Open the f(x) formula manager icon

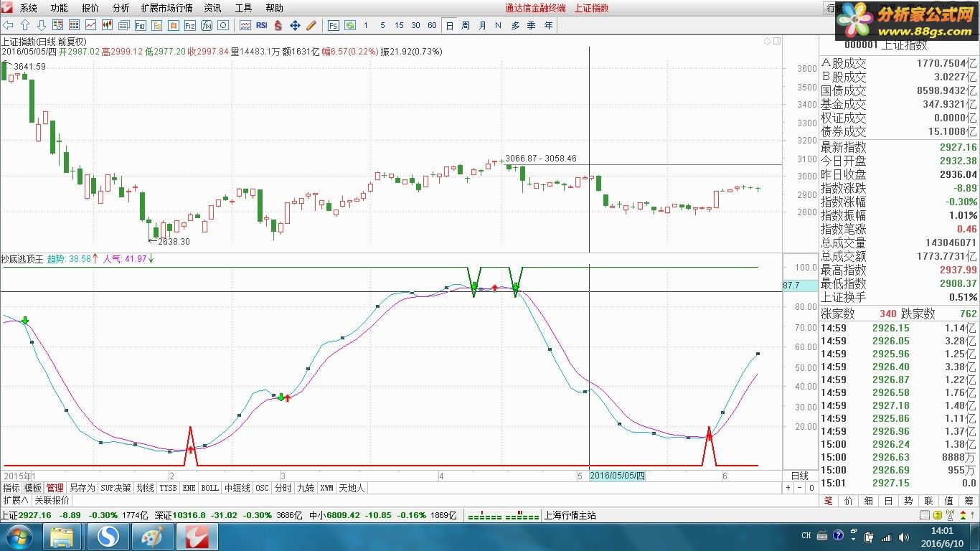pos(207,25)
